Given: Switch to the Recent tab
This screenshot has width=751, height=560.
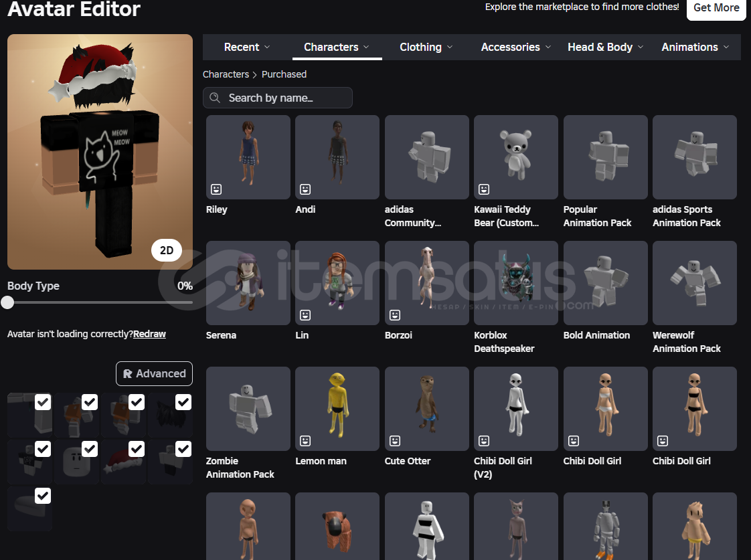Looking at the screenshot, I should (x=247, y=47).
